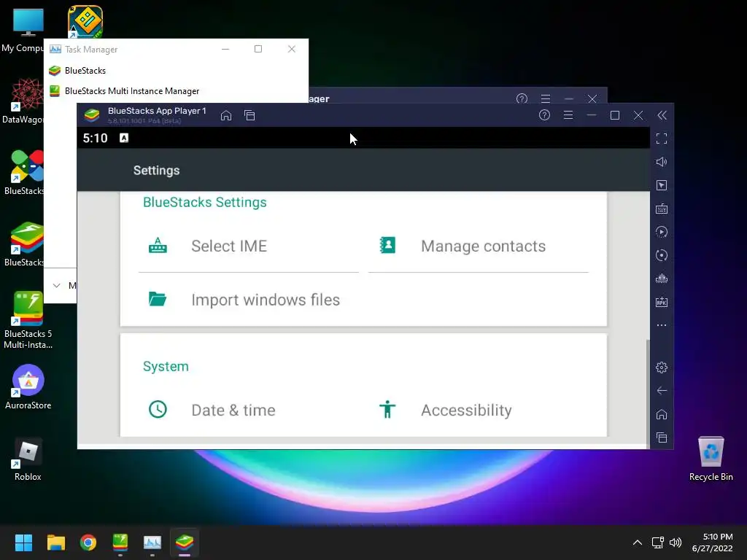Switch to Task Manager in the taskbar
This screenshot has height=560, width=747.
coord(152,542)
